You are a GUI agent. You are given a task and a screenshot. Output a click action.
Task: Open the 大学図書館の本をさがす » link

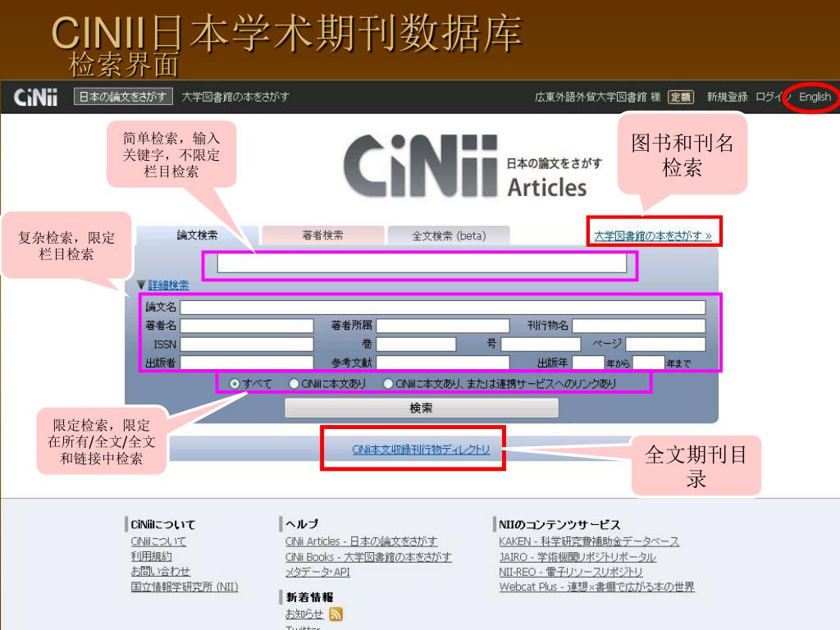point(652,235)
